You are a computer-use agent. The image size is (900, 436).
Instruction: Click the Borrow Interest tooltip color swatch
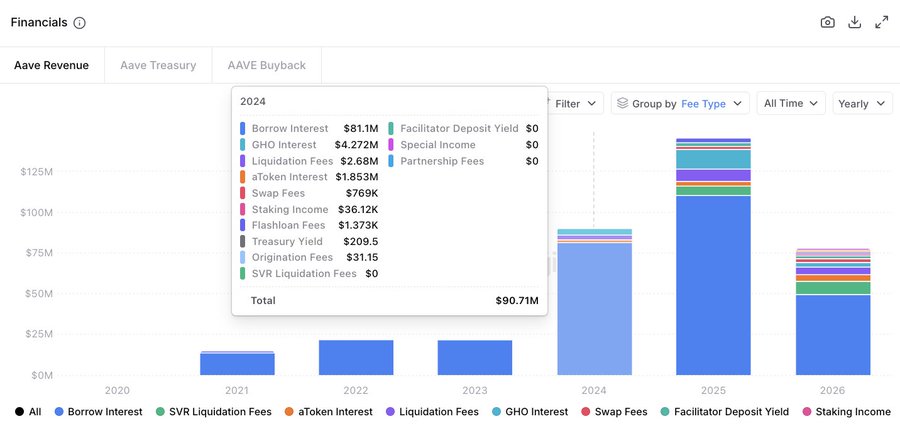point(243,129)
